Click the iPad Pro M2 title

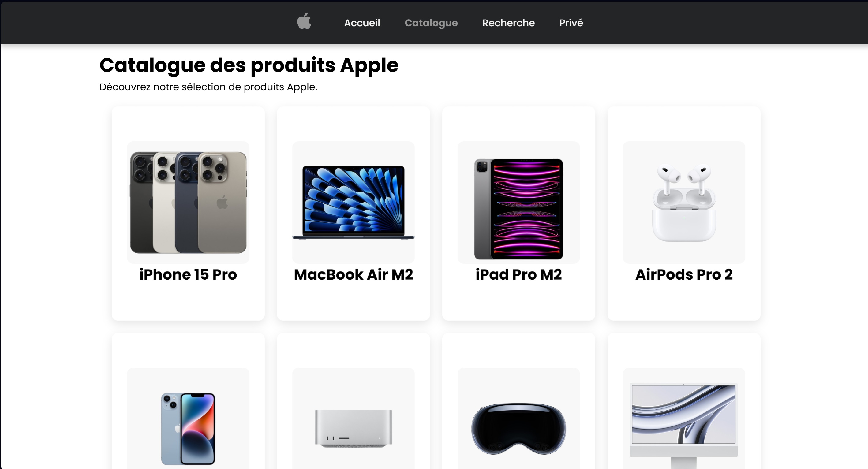518,274
